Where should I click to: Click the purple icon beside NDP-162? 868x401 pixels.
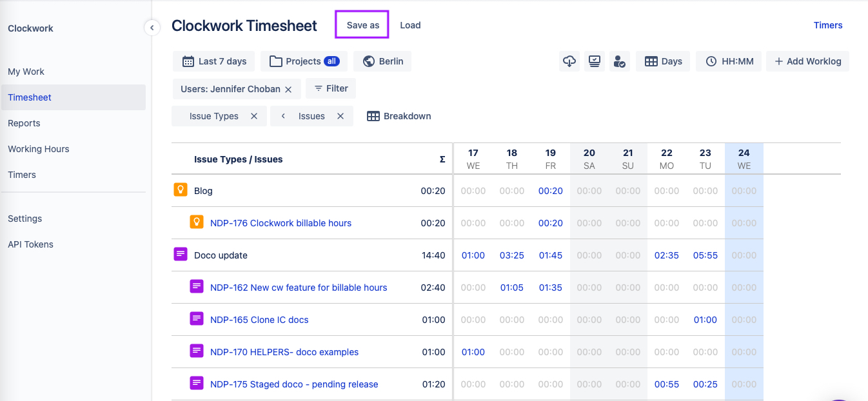(197, 287)
